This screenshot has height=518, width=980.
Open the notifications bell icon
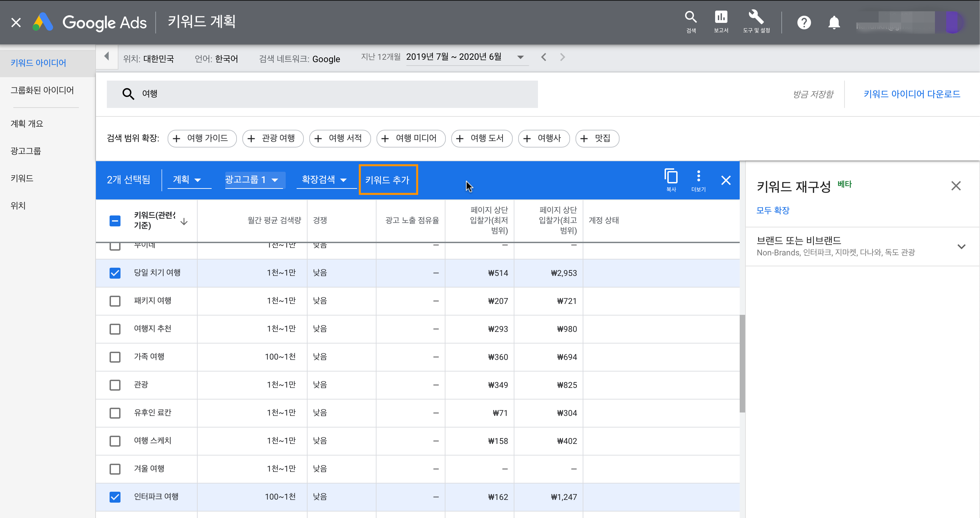pyautogui.click(x=834, y=23)
